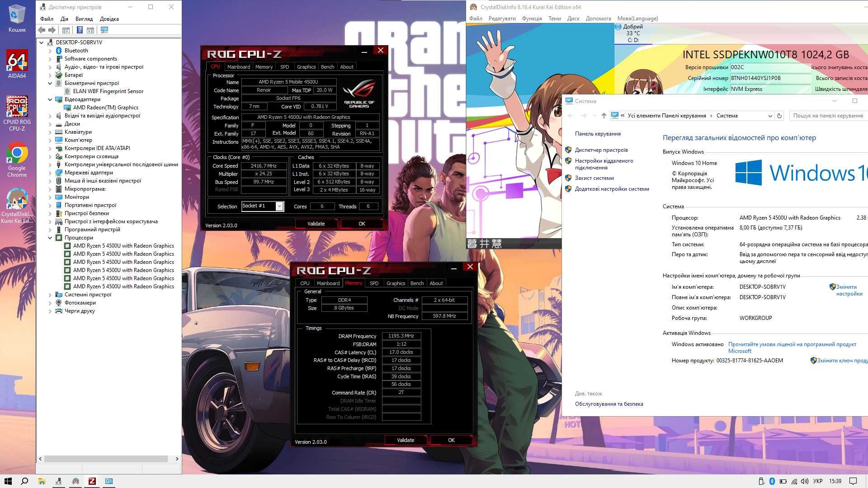Select the DESKTOP-SOBRV1V root tree node
The height and width of the screenshot is (488, 868).
point(79,42)
